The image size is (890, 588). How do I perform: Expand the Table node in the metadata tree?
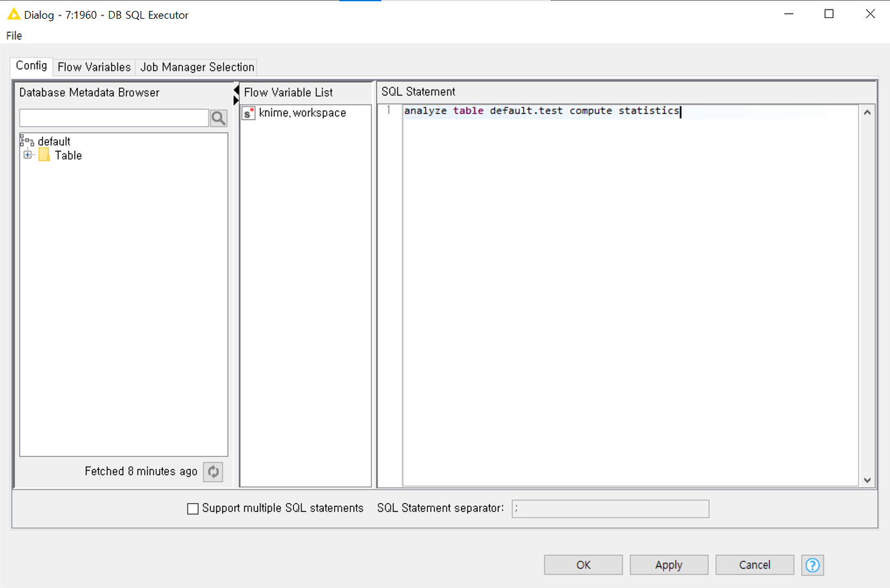point(27,155)
